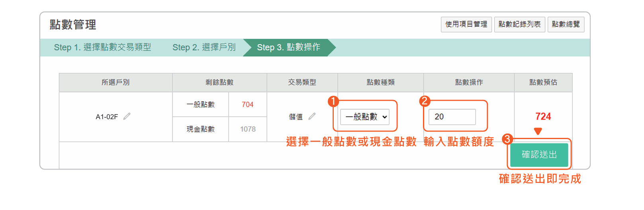This screenshot has height=210, width=644.
Task: Click the 點數操作 column header
Action: click(469, 82)
